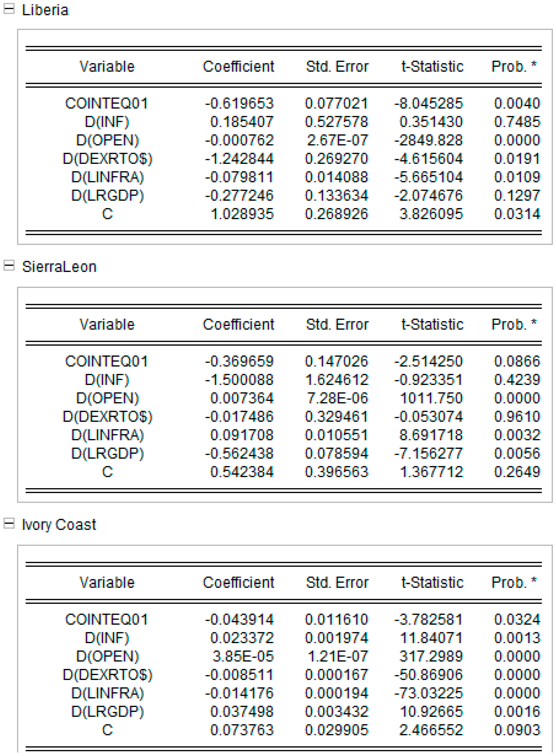
Task: Collapse the Ivory Coast results section
Action: [x=9, y=523]
